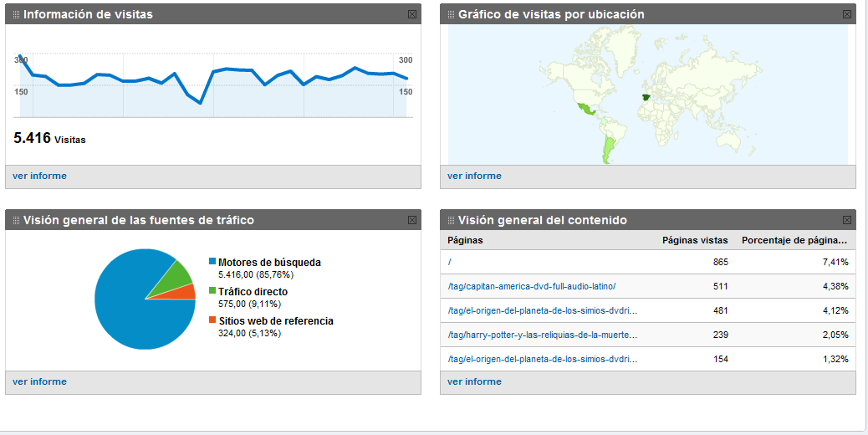The image size is (868, 435).
Task: Open the capitan-america-dvd-full-audio-latino page link
Action: [532, 287]
